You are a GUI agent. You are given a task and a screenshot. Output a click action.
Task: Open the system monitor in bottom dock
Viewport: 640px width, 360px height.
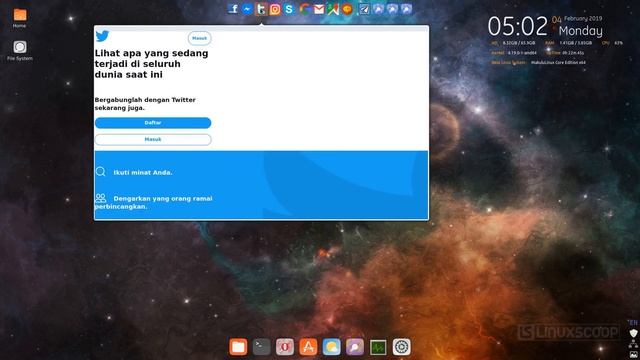click(378, 347)
